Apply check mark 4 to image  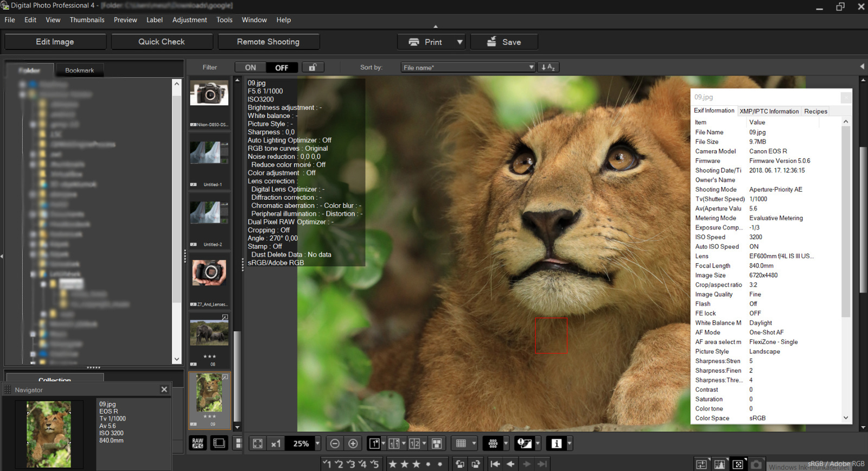point(363,464)
